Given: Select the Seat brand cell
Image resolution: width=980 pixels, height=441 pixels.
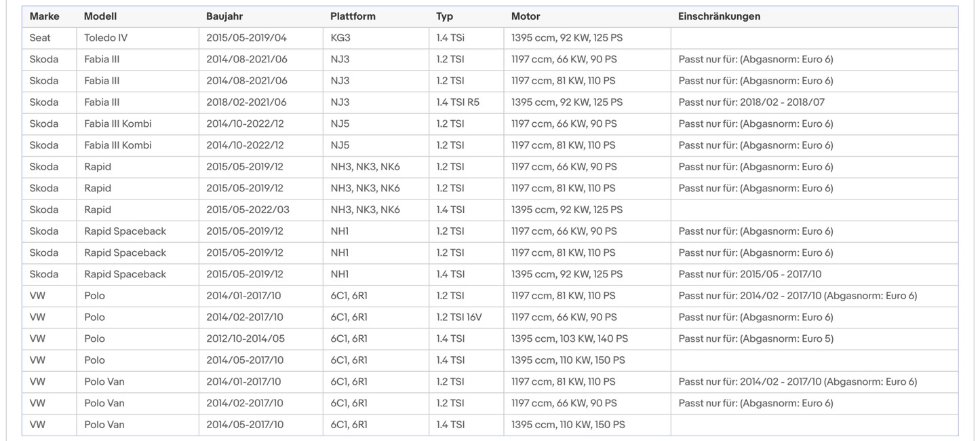Looking at the screenshot, I should tap(40, 38).
